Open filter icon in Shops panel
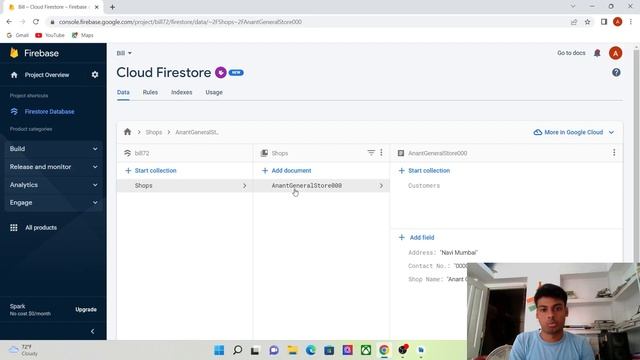This screenshot has width=640, height=360. point(371,153)
